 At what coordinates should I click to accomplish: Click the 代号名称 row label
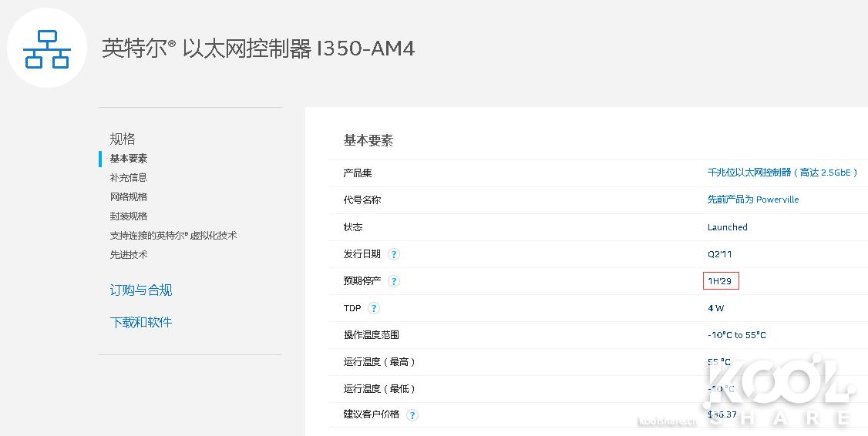(362, 200)
